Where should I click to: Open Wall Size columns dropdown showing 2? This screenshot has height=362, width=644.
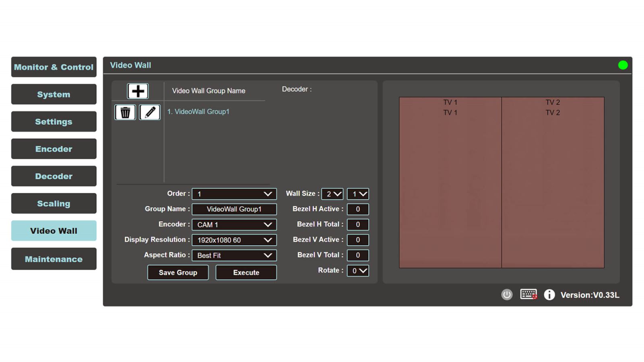[332, 194]
